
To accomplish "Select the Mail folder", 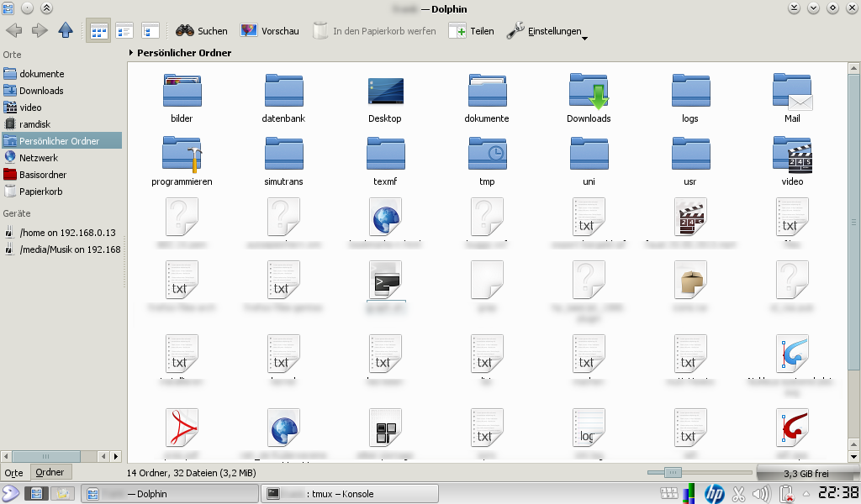I will [792, 97].
